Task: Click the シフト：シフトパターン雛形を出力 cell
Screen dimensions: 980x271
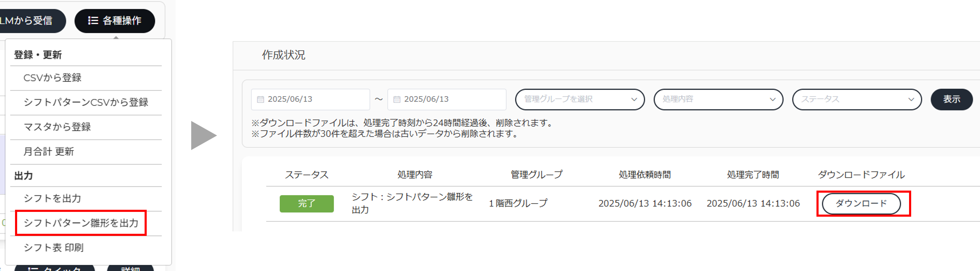Action: coord(412,203)
